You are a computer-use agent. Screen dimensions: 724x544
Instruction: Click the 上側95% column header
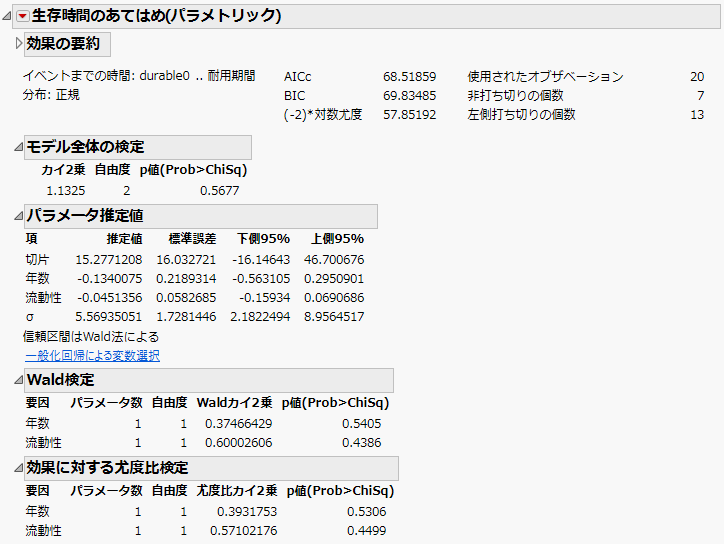click(337, 239)
